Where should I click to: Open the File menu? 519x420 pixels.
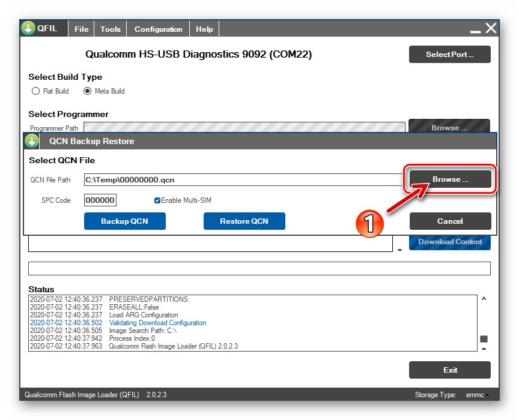82,29
